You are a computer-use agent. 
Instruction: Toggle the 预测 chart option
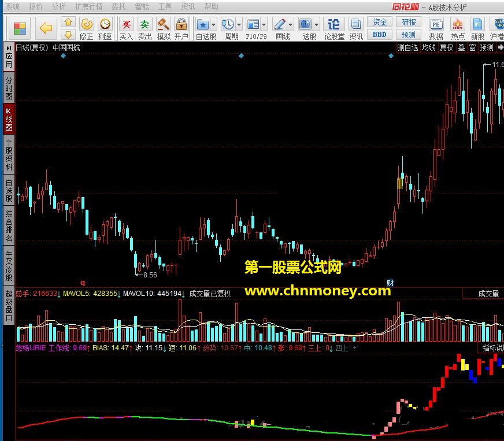486,47
